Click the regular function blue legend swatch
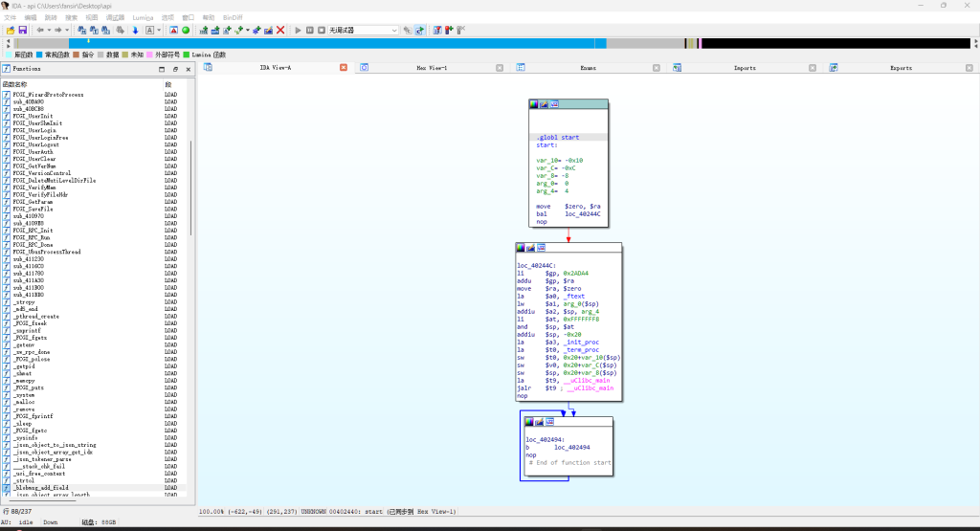Viewport: 980px width, 531px height. coord(38,55)
